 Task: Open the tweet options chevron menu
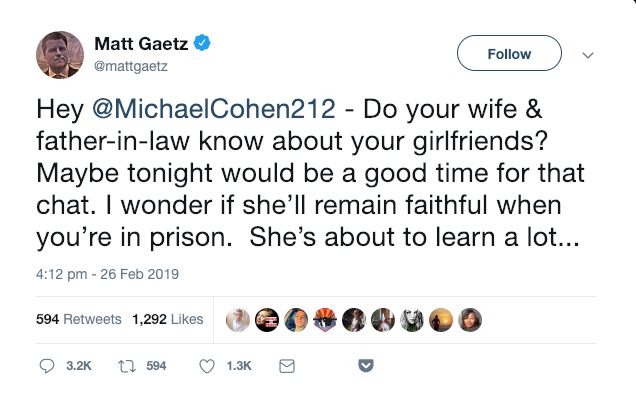(588, 55)
